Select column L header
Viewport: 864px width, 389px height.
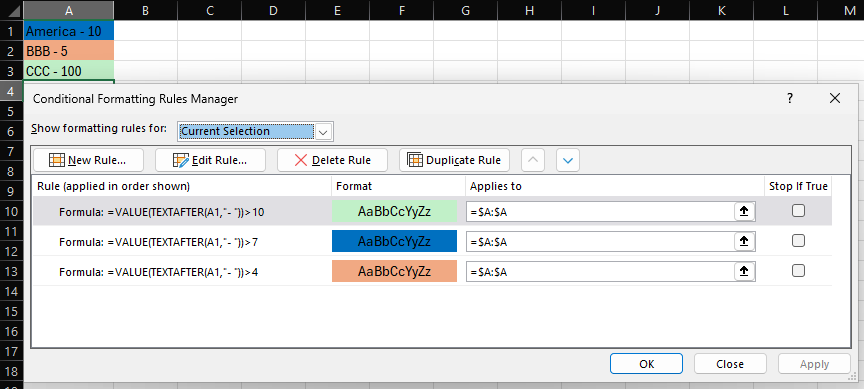tap(785, 10)
